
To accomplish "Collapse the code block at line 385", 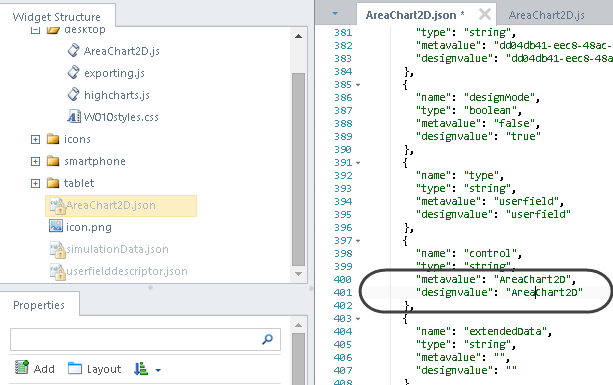I will pos(358,84).
